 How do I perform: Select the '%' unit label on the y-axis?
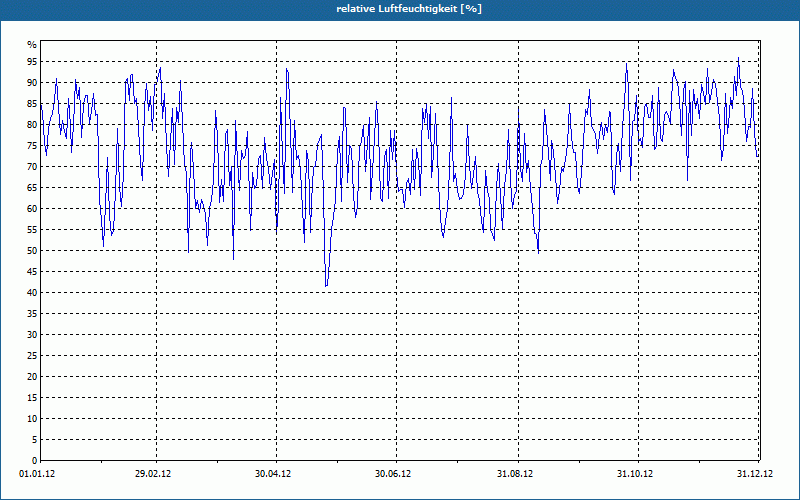pos(32,45)
